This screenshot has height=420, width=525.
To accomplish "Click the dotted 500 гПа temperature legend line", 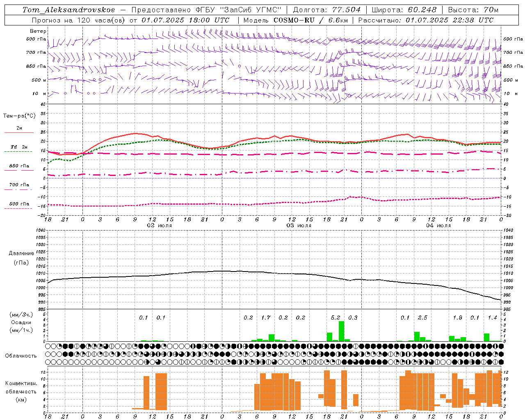I will click(x=18, y=208).
